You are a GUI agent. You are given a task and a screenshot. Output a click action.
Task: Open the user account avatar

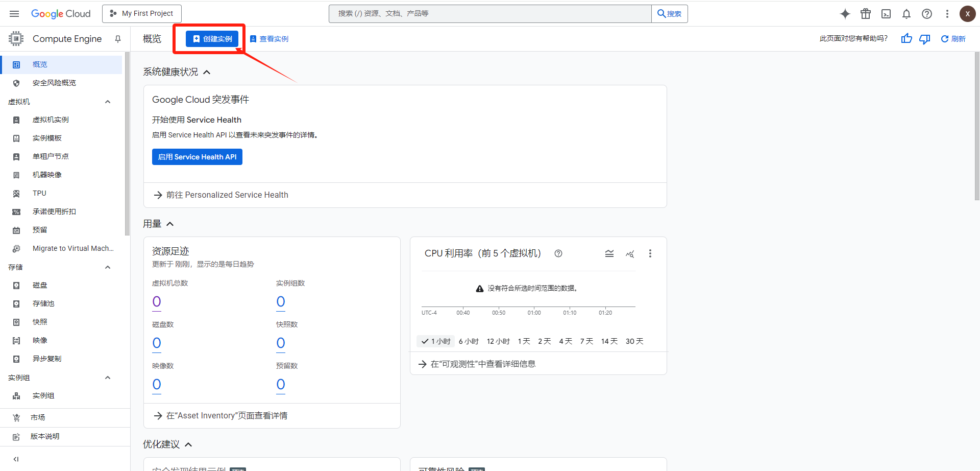[968, 14]
